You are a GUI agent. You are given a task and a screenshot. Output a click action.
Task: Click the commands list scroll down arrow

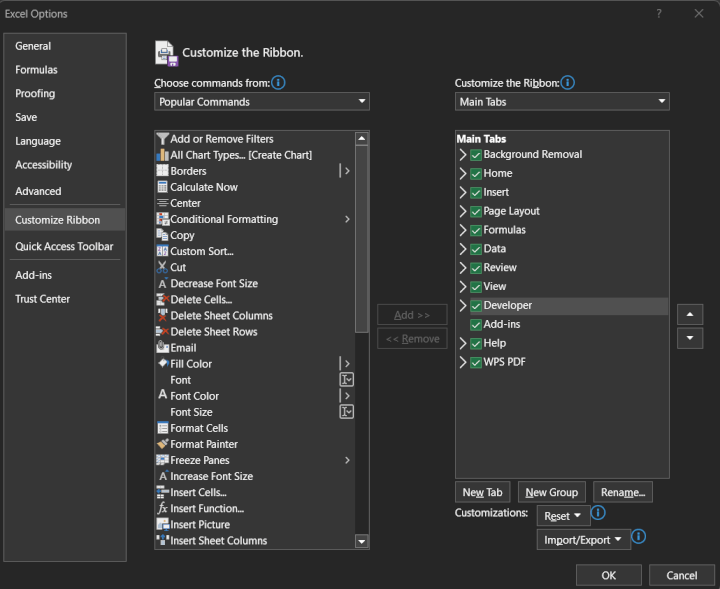point(362,542)
